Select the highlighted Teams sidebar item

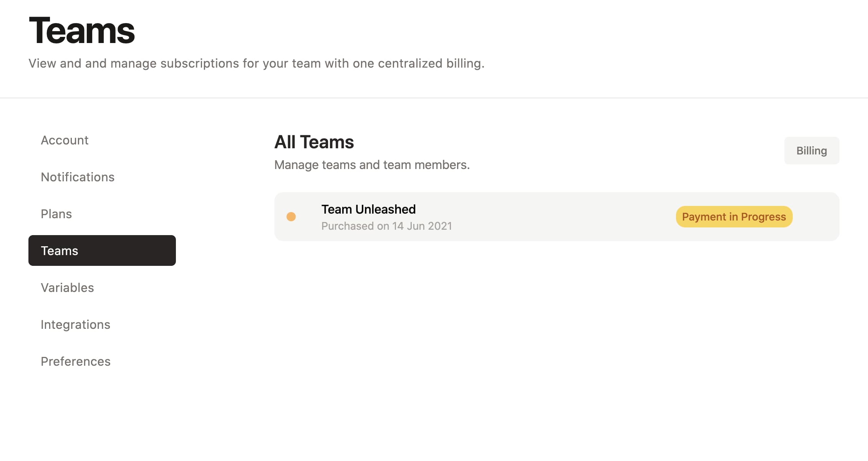point(102,250)
